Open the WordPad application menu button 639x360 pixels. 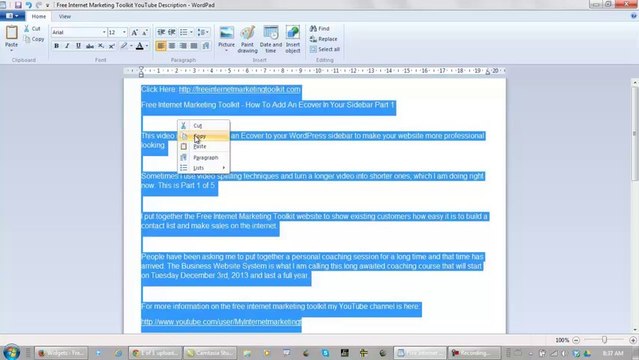[x=12, y=16]
